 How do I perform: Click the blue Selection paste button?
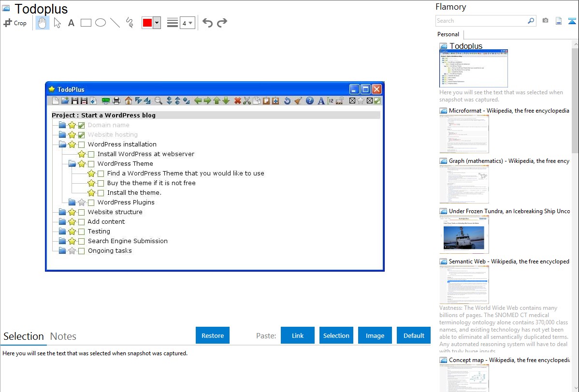click(x=336, y=335)
